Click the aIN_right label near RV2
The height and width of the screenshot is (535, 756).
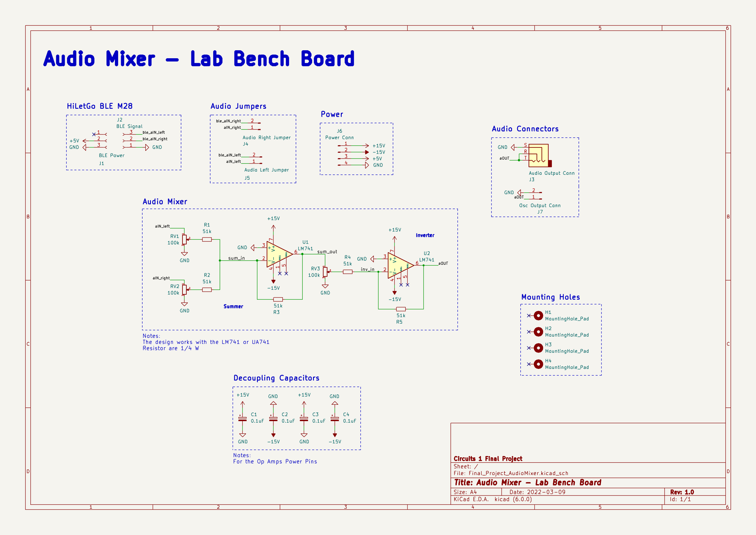(x=161, y=278)
